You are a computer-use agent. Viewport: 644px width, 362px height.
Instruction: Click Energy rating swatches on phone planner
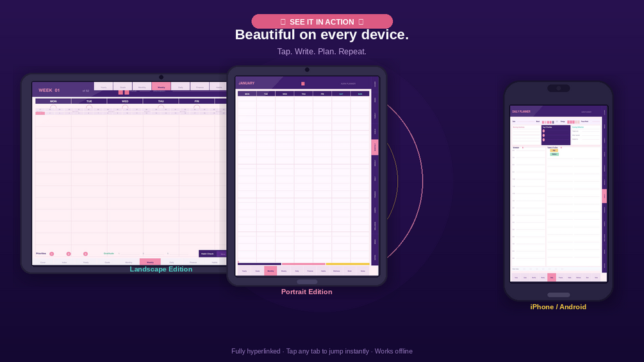tap(574, 122)
